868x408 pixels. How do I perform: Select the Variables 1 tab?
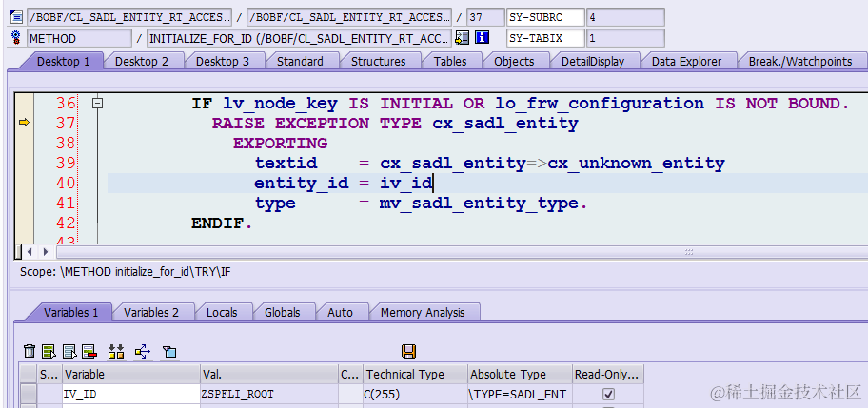pos(70,312)
